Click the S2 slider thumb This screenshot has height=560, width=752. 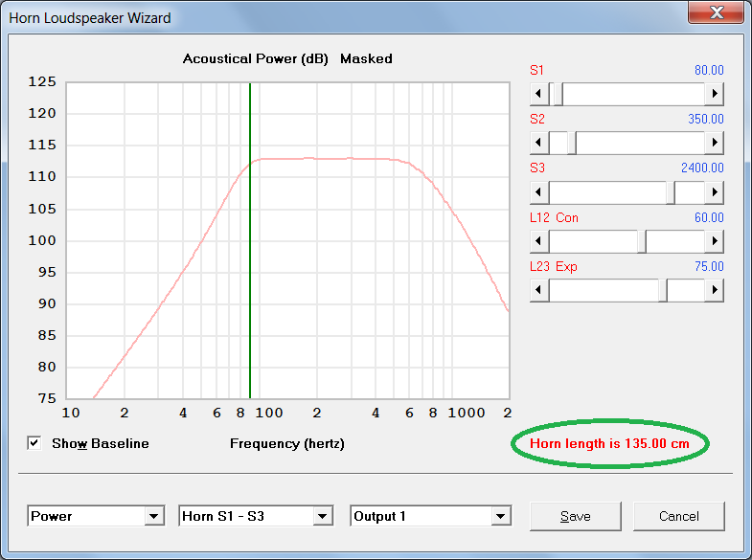pyautogui.click(x=572, y=143)
